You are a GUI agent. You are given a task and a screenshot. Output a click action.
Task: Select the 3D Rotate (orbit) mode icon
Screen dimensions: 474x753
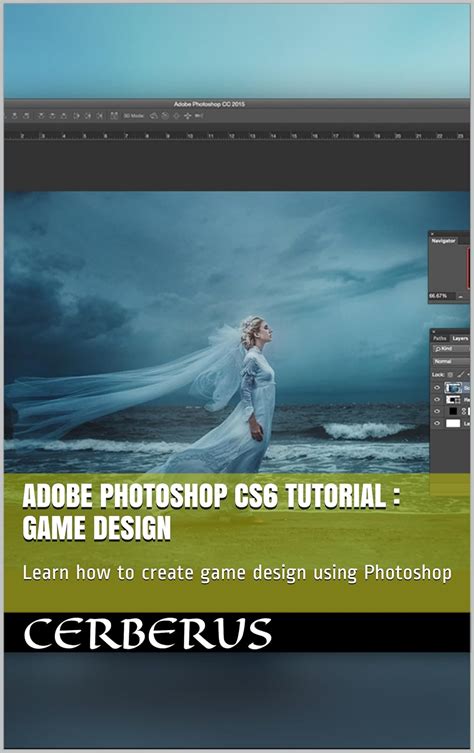(x=154, y=116)
